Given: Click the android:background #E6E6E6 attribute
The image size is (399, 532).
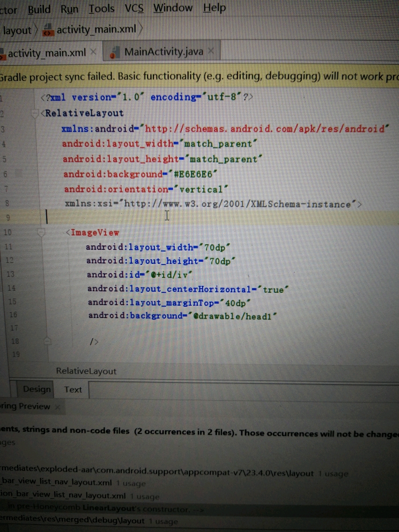Looking at the screenshot, I should tap(140, 174).
